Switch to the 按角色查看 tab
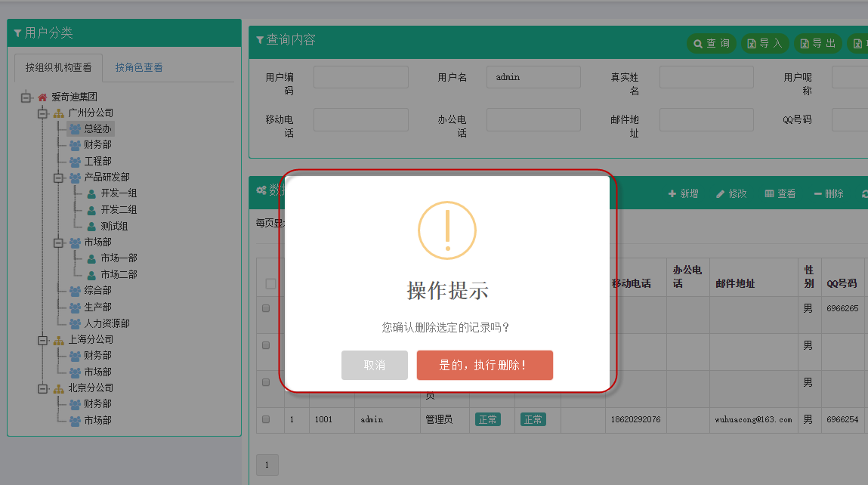This screenshot has height=485, width=868. (x=139, y=67)
